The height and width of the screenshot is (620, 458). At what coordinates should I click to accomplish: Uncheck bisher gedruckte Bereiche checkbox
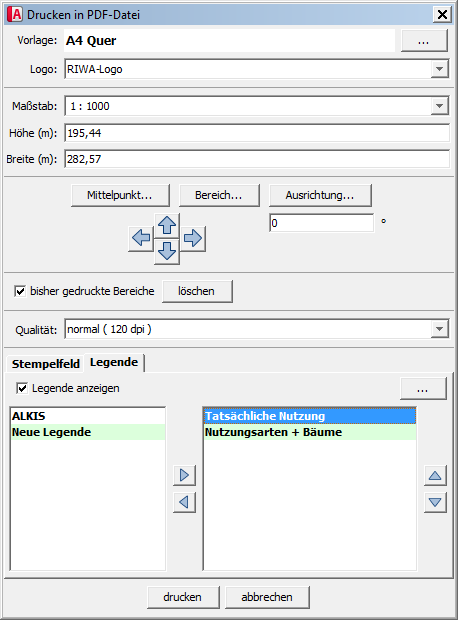tap(20, 291)
